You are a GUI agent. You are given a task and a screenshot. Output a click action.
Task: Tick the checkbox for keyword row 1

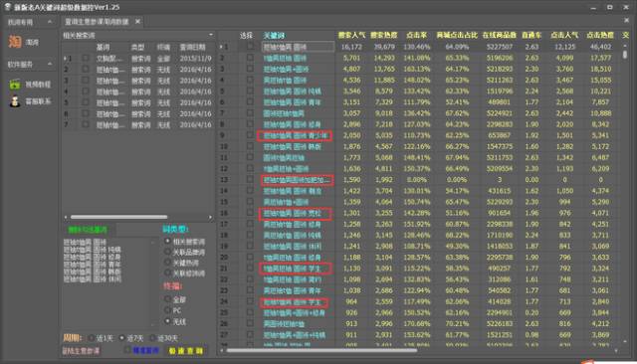point(250,47)
